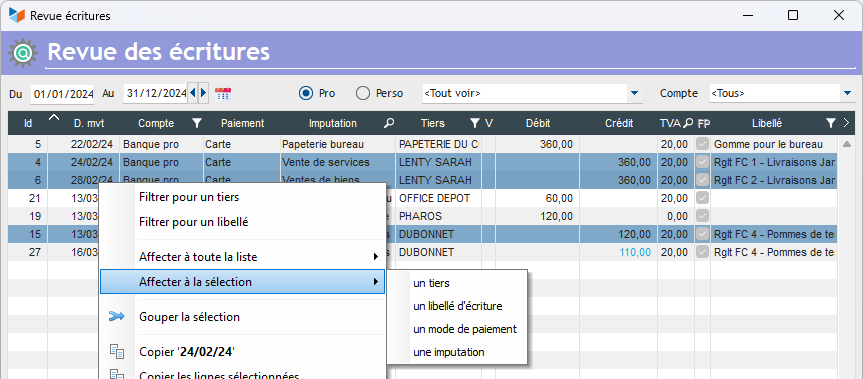Click the 120,00 credit amount on row 15
The height and width of the screenshot is (379, 863).
click(635, 234)
